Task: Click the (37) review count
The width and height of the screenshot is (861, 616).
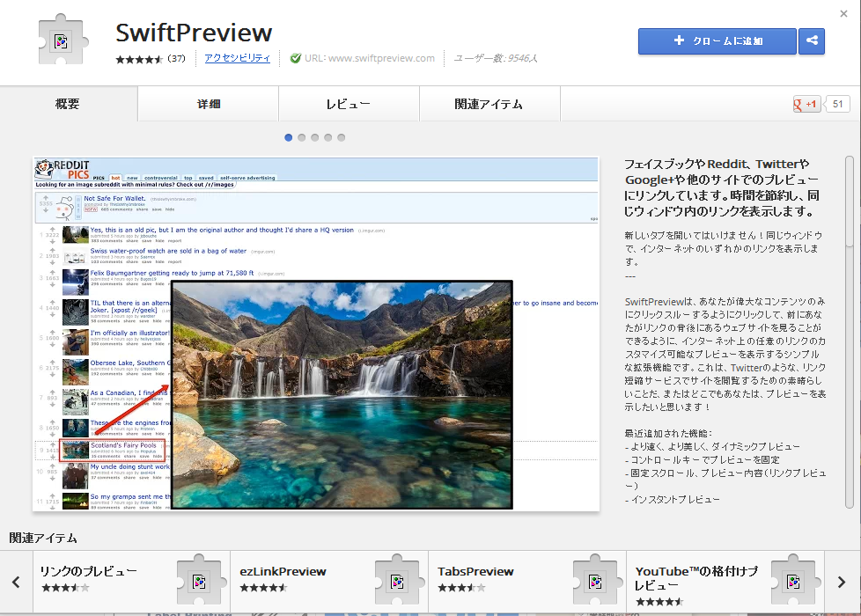Action: point(176,58)
